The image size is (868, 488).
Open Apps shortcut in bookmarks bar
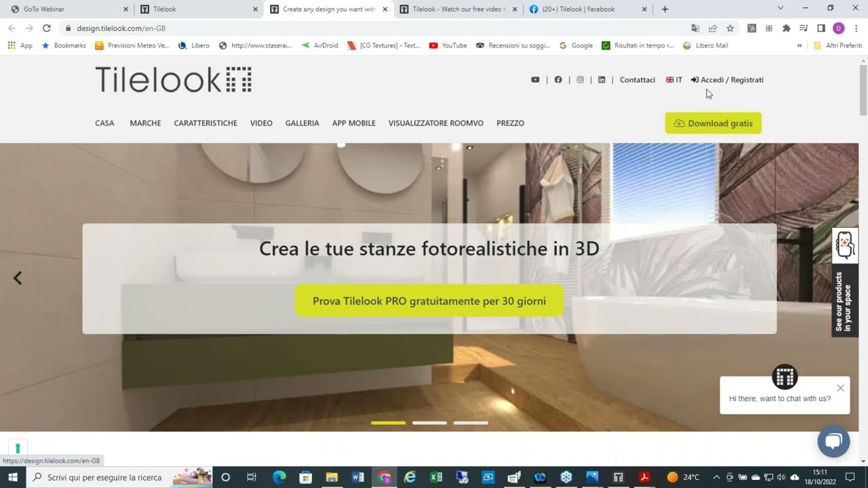pos(20,45)
